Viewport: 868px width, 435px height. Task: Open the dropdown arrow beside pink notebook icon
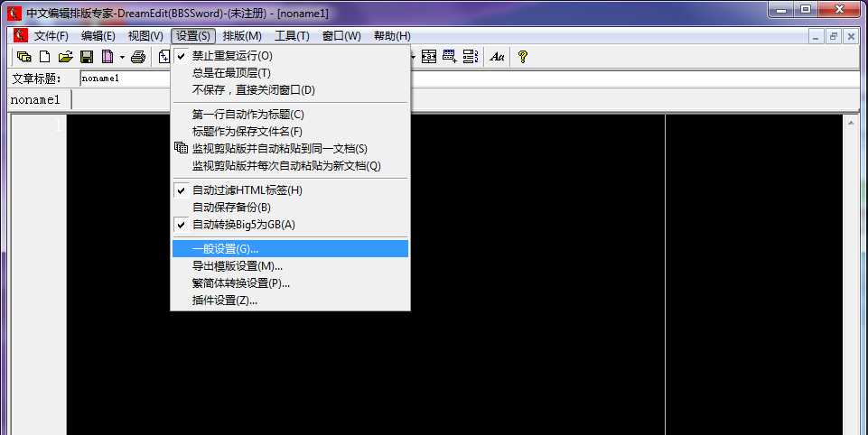click(122, 57)
